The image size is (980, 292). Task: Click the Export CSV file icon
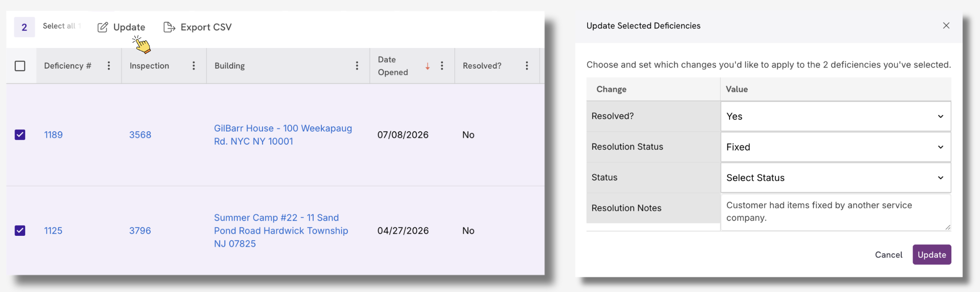169,27
